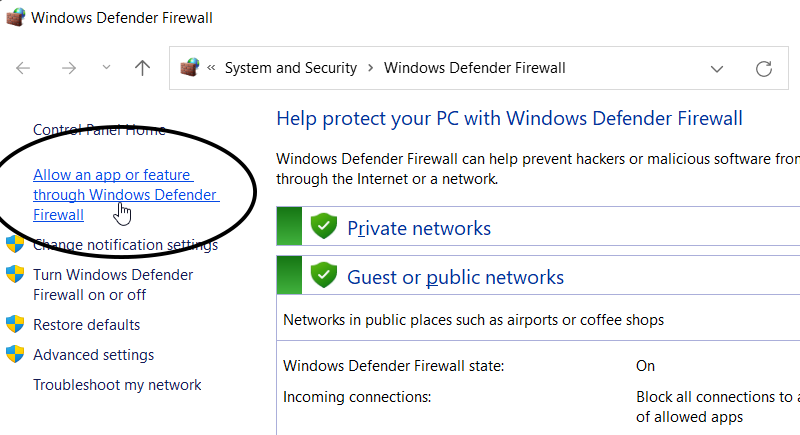Open Troubleshoot my network link

point(117,385)
